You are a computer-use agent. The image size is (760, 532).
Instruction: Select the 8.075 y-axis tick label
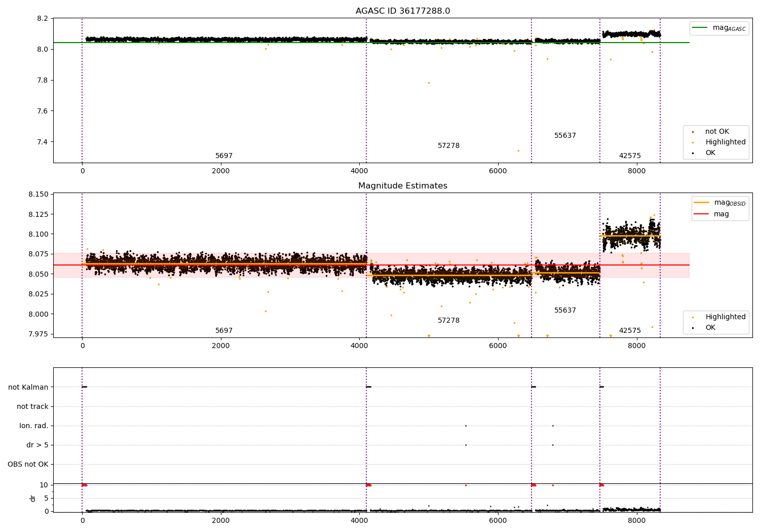point(39,254)
